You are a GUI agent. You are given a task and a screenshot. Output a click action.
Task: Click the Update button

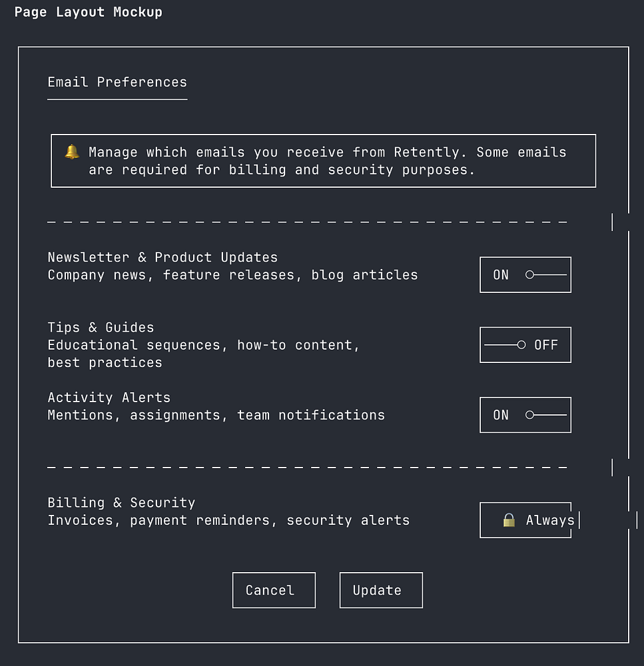(381, 590)
